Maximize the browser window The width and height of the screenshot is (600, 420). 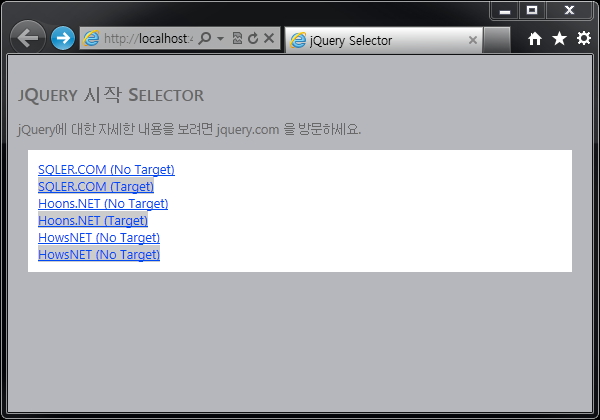[532, 11]
